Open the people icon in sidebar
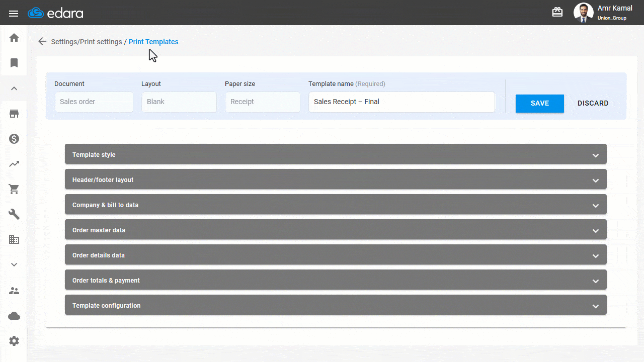 (14, 291)
